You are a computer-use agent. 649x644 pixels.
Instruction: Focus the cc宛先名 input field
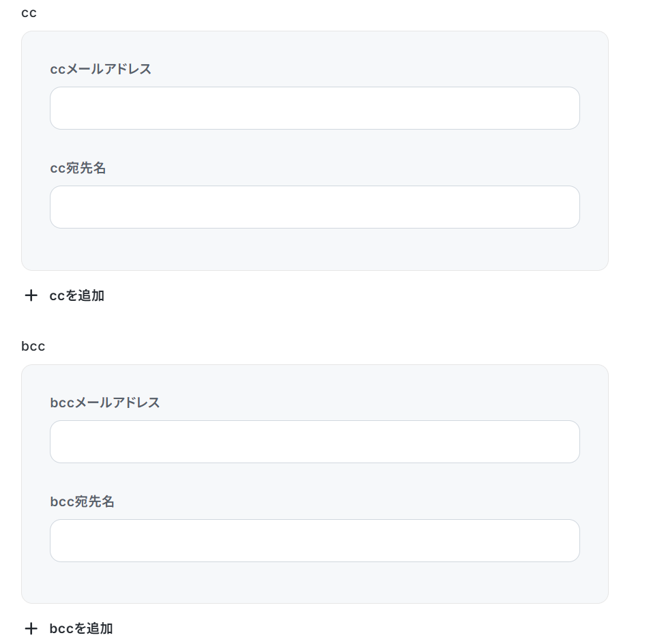[x=315, y=207]
